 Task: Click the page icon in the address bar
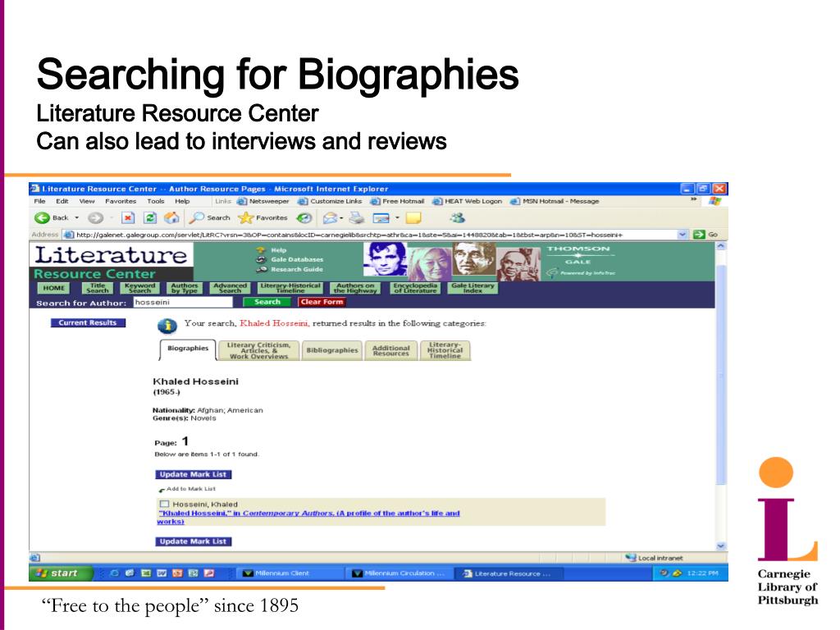pyautogui.click(x=68, y=234)
